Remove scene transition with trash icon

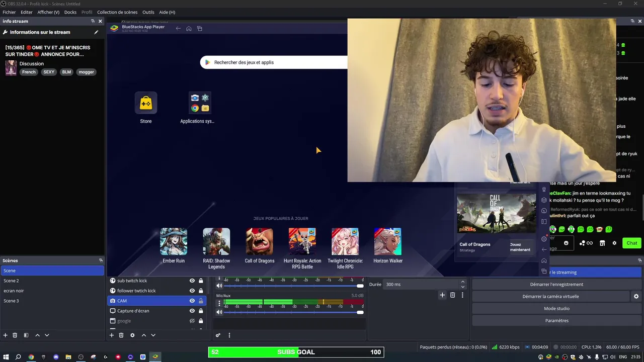click(452, 295)
